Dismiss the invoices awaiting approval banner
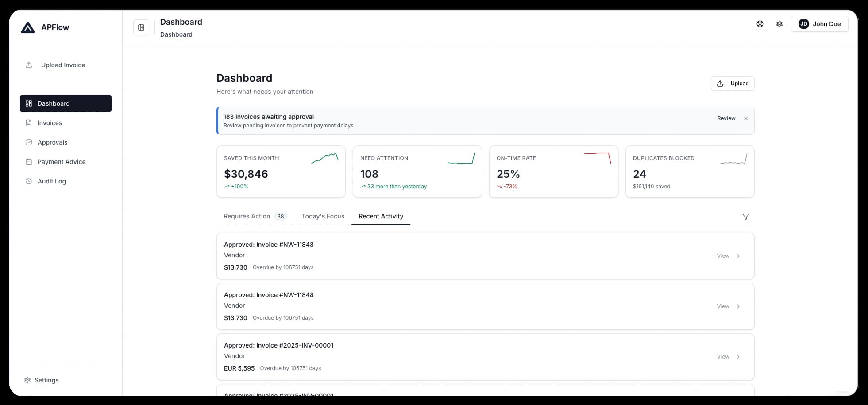868x405 pixels. click(746, 118)
